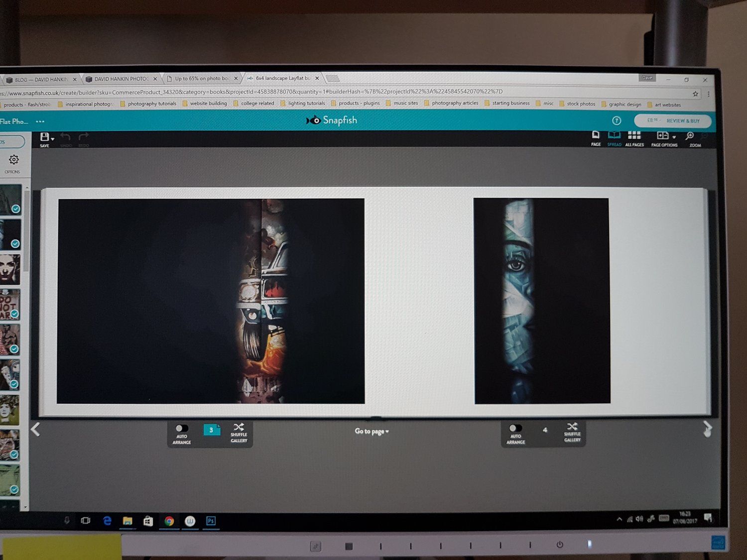Go to previous spread with left arrow

point(35,429)
